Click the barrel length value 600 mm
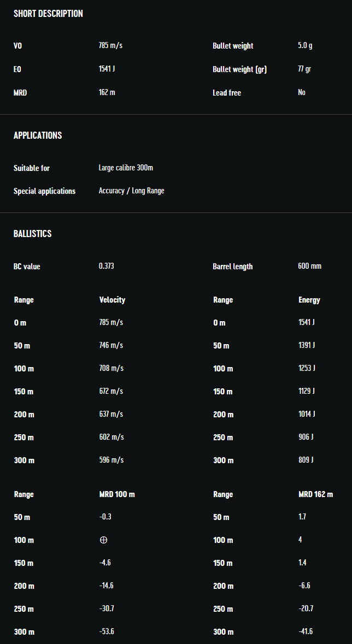352x644 pixels. point(309,266)
